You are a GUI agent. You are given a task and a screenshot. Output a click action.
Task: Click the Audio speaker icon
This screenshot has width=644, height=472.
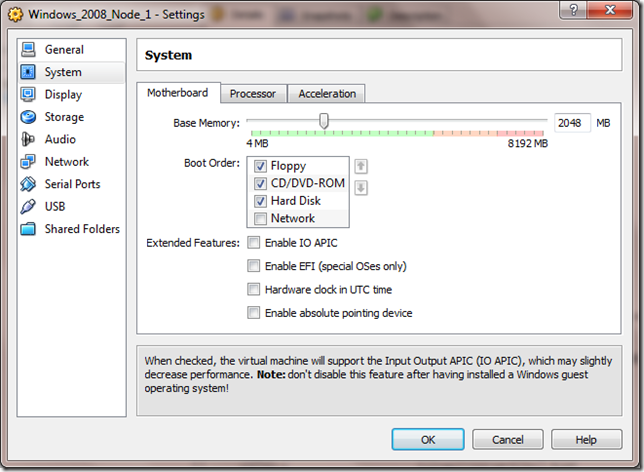coord(28,139)
